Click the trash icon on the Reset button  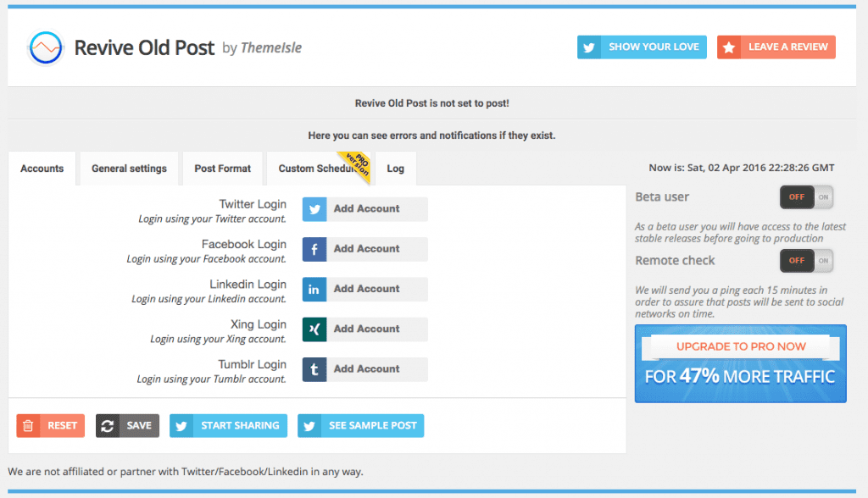coord(28,425)
